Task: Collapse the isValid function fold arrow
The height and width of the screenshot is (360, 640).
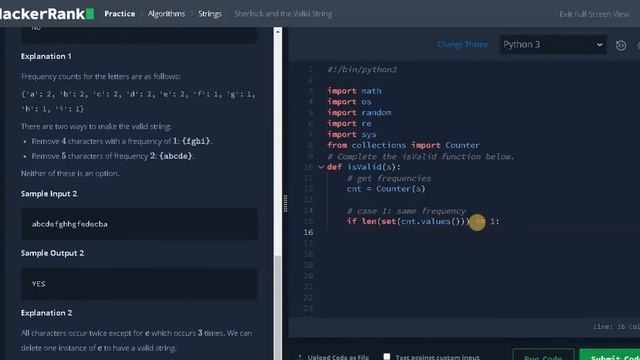Action: 321,167
